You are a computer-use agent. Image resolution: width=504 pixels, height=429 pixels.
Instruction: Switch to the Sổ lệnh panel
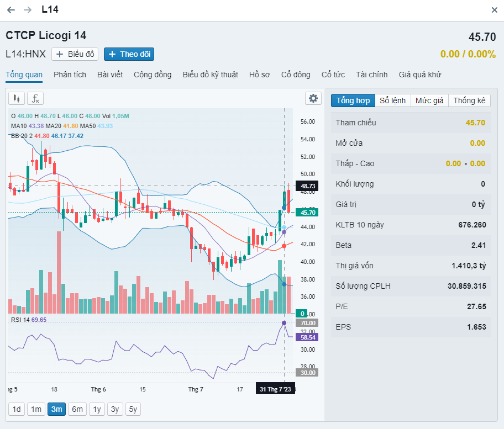[x=392, y=100]
